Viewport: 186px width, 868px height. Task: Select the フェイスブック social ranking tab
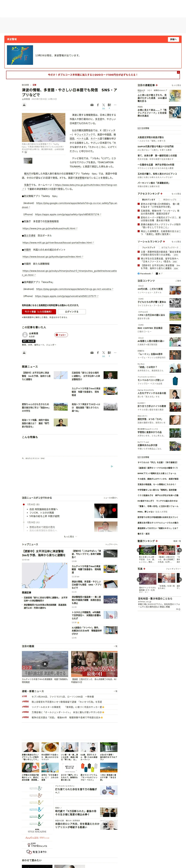click(148, 247)
